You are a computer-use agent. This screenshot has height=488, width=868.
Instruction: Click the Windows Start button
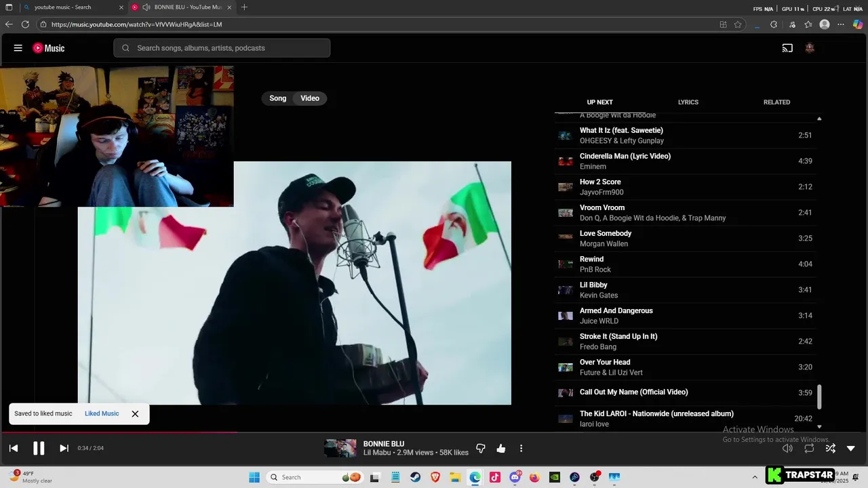tap(254, 477)
